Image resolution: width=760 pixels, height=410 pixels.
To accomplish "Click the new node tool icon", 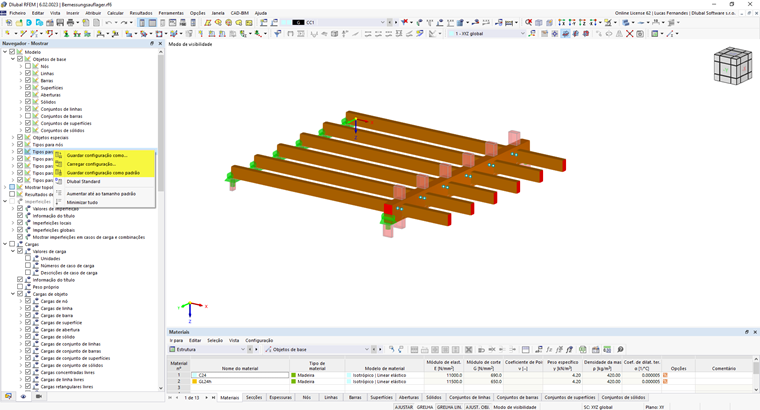I will [x=8, y=33].
